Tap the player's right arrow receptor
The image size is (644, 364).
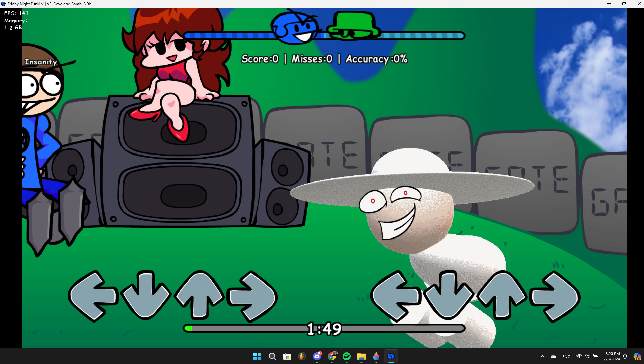click(555, 296)
